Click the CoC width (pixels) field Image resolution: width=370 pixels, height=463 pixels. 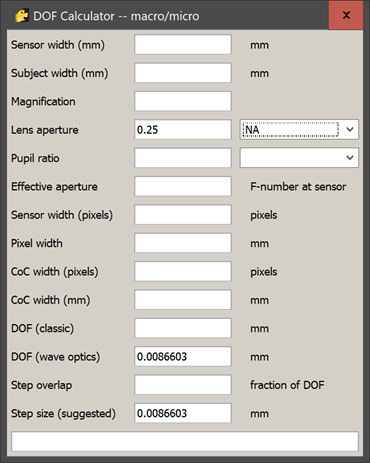[183, 271]
